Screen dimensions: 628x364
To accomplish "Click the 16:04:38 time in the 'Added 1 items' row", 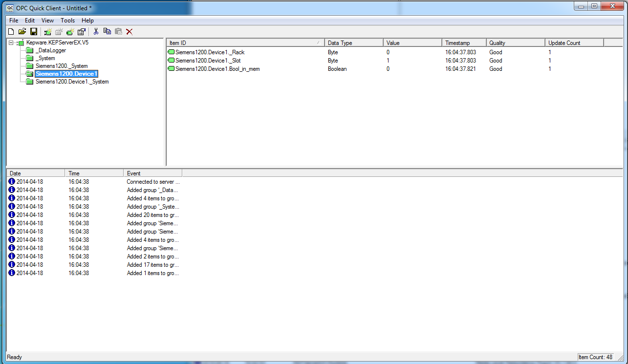I will click(79, 273).
